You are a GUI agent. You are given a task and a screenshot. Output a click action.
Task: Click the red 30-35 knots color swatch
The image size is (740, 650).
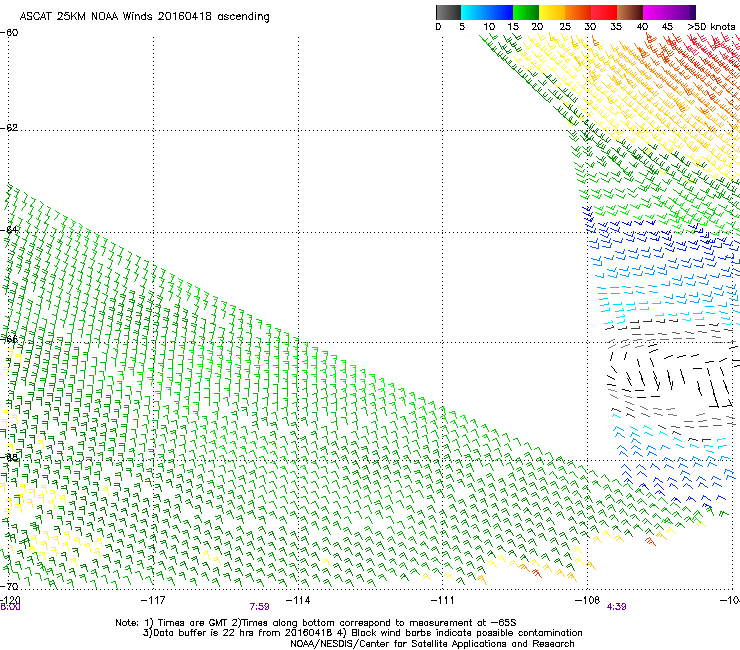(x=604, y=12)
